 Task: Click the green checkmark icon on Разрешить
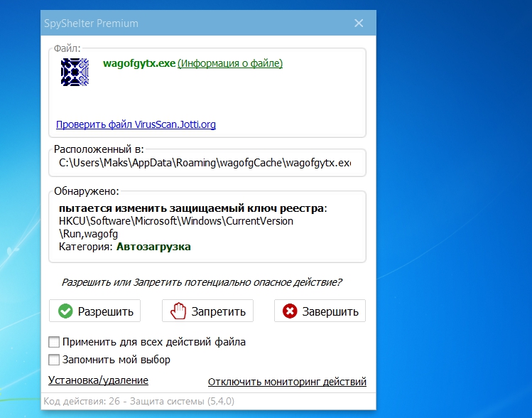pyautogui.click(x=65, y=311)
